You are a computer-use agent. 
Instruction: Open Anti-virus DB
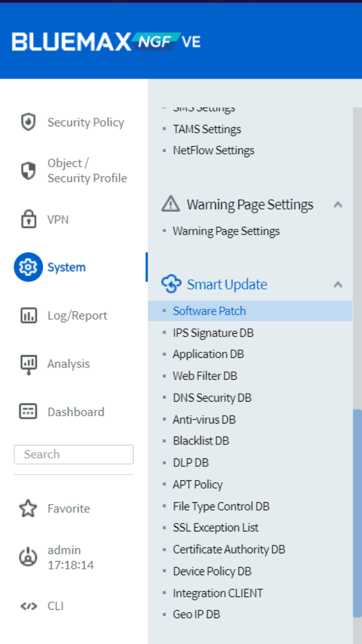(x=204, y=419)
